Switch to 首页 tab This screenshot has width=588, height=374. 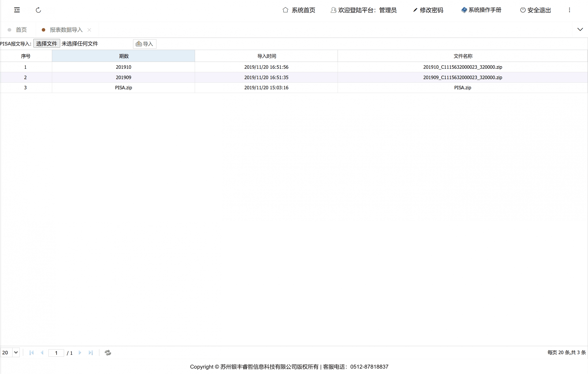coord(21,30)
